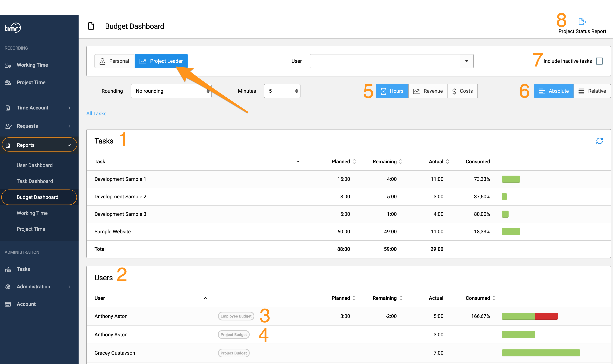Open the User dropdown arrow
613x364 pixels.
(467, 61)
